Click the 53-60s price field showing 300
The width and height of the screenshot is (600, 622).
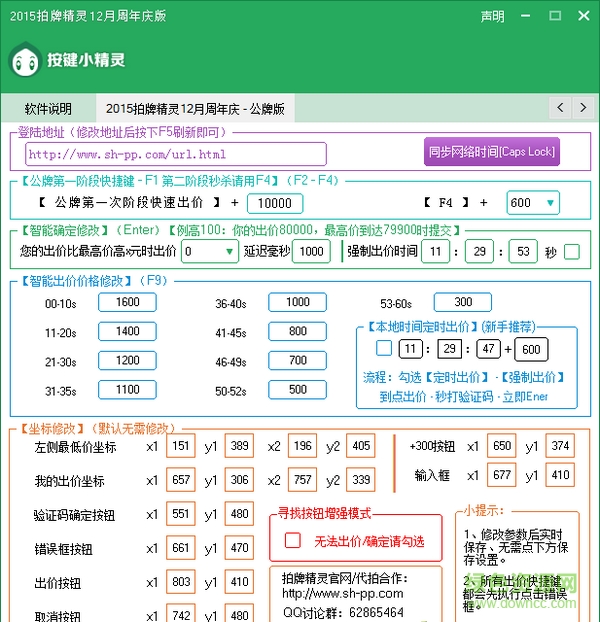tap(463, 303)
